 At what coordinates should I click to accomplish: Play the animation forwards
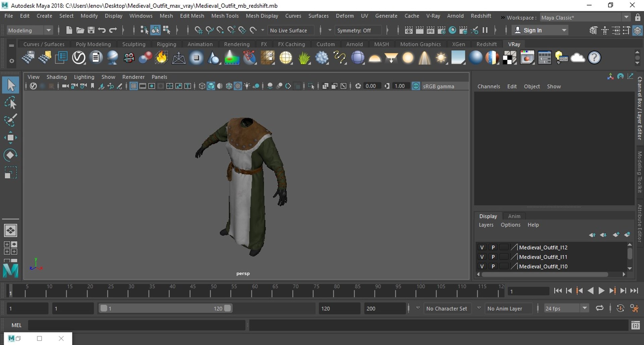pyautogui.click(x=601, y=291)
